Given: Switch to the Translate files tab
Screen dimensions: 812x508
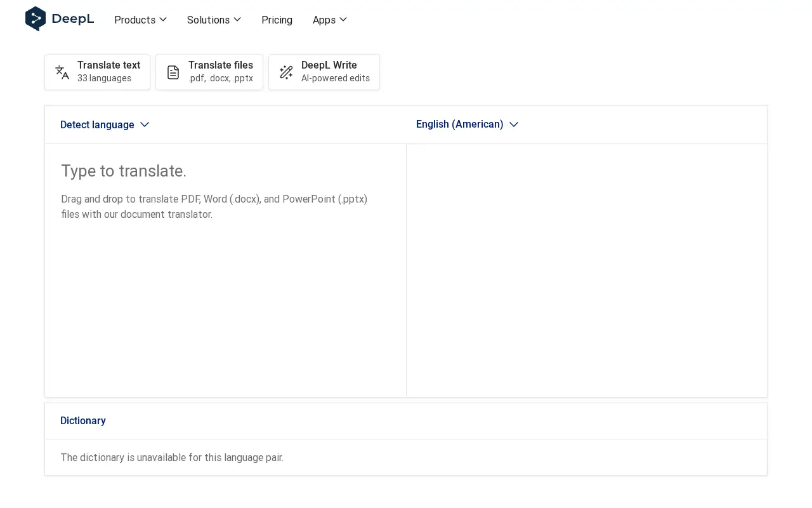Looking at the screenshot, I should click(x=209, y=72).
